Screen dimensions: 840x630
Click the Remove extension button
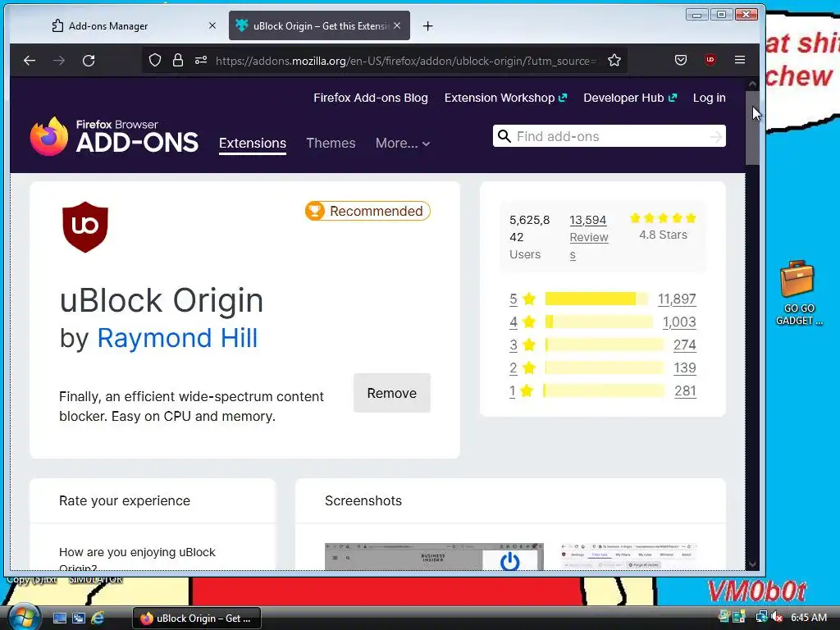pos(391,393)
